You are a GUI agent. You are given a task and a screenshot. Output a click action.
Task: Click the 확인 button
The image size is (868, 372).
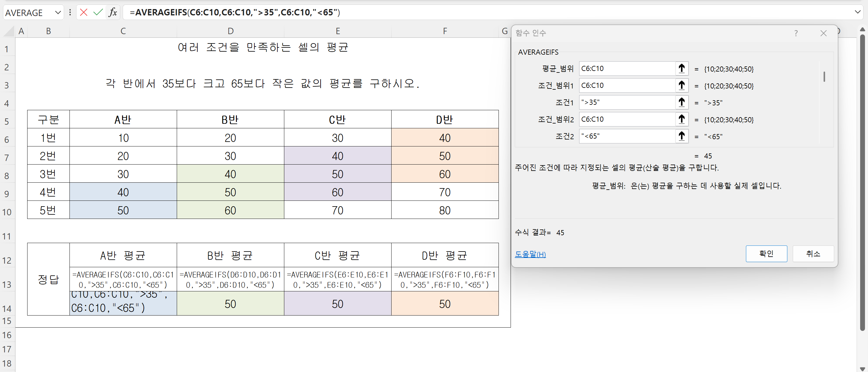(766, 254)
